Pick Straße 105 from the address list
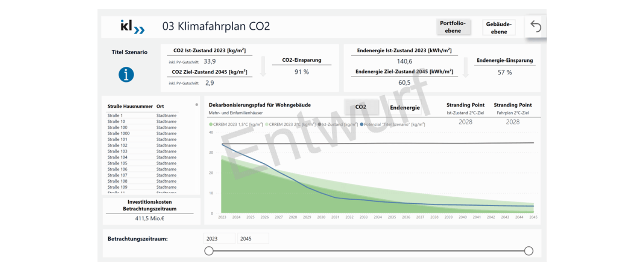The height and width of the screenshot is (270, 644). pos(117,163)
